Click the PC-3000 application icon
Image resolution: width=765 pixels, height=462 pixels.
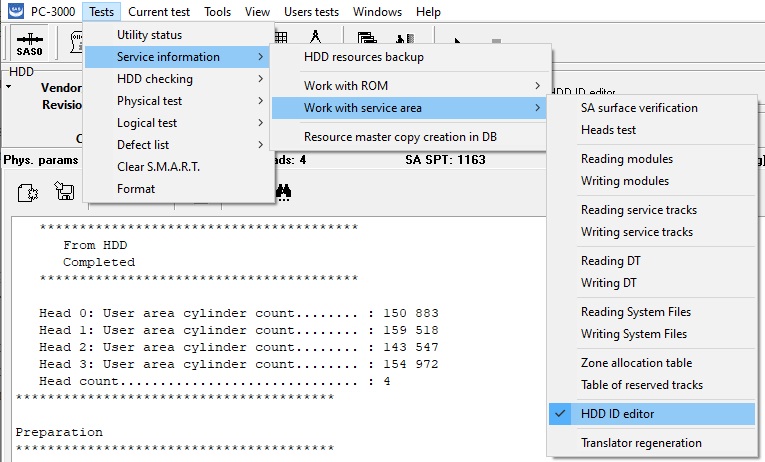[16, 12]
